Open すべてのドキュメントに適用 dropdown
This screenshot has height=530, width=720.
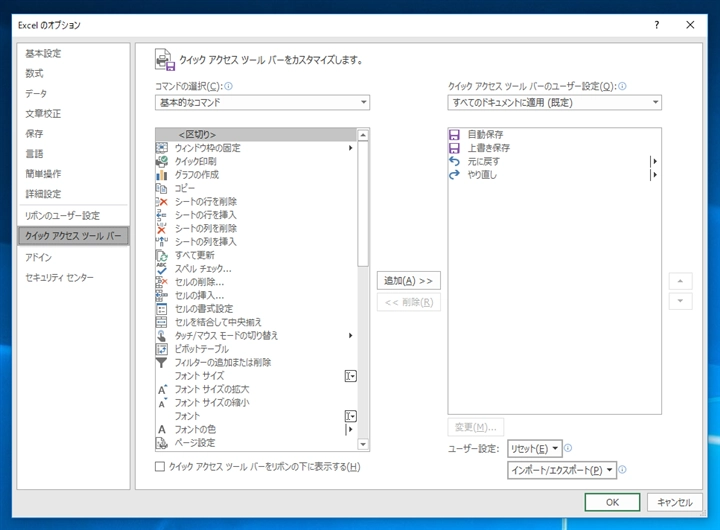[554, 102]
